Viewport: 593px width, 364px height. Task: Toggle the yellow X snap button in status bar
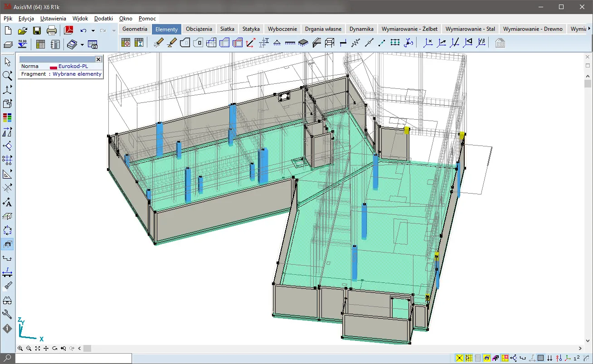pos(459,358)
